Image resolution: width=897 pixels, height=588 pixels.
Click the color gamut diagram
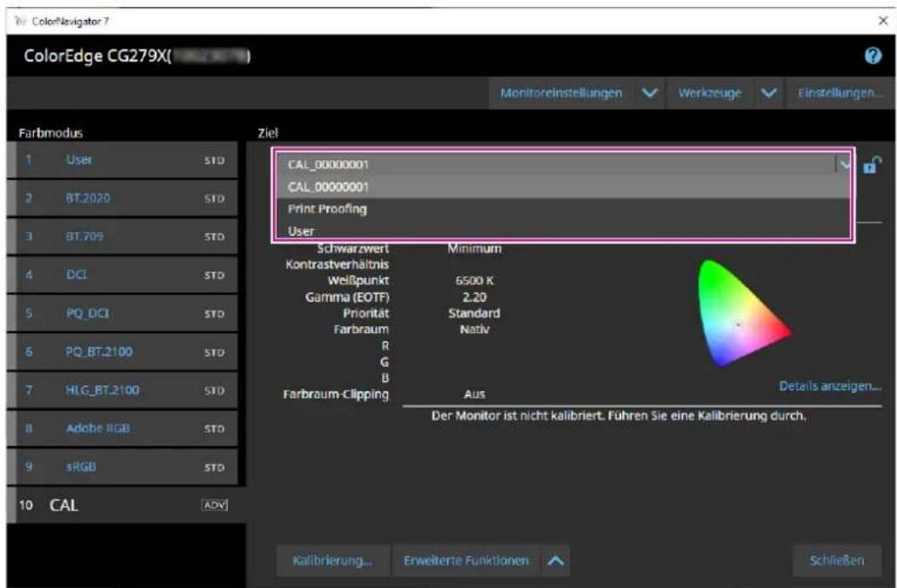point(743,313)
